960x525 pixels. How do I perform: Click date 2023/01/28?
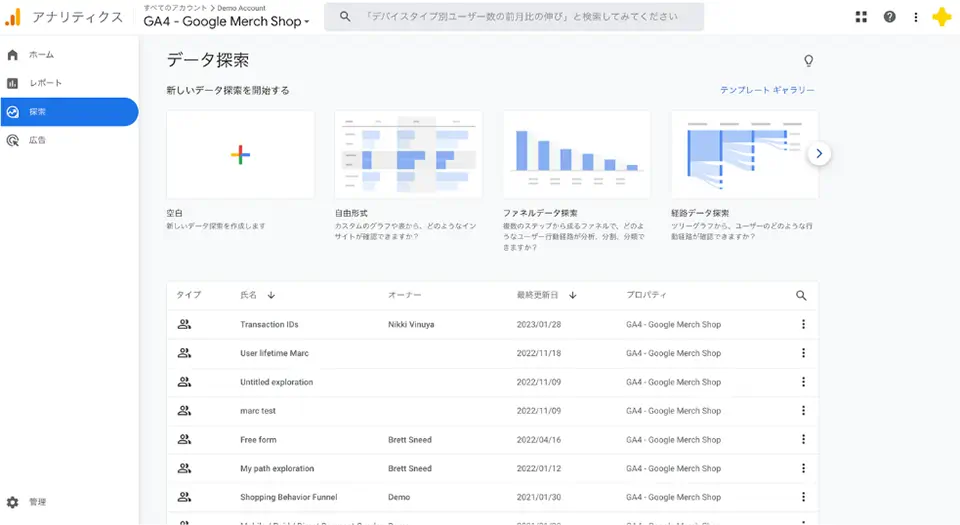click(539, 324)
